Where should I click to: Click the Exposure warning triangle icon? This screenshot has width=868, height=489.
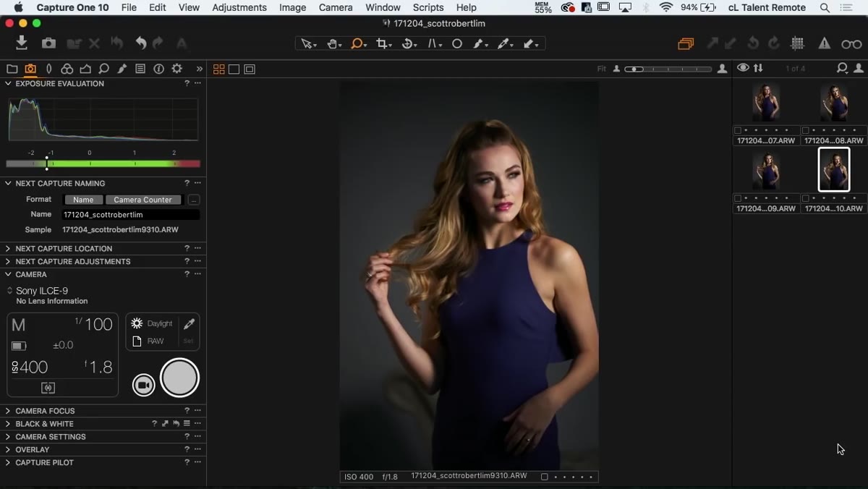[x=825, y=44]
